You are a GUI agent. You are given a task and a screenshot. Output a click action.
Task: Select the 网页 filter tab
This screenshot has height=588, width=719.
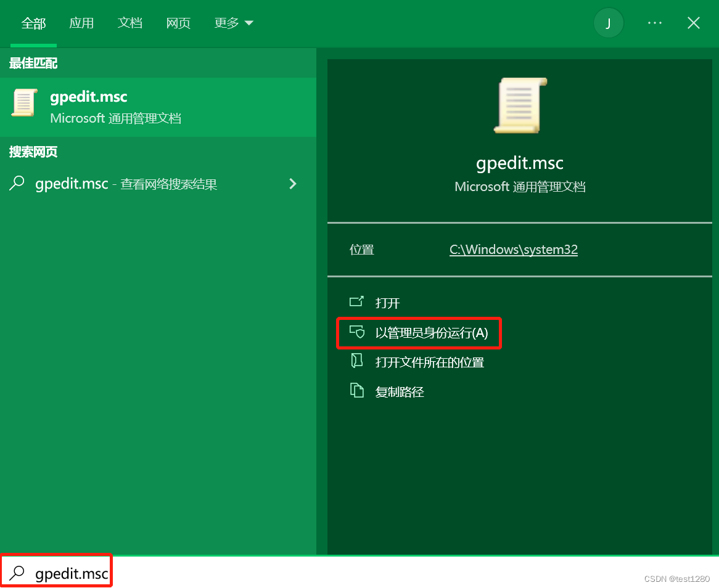178,23
